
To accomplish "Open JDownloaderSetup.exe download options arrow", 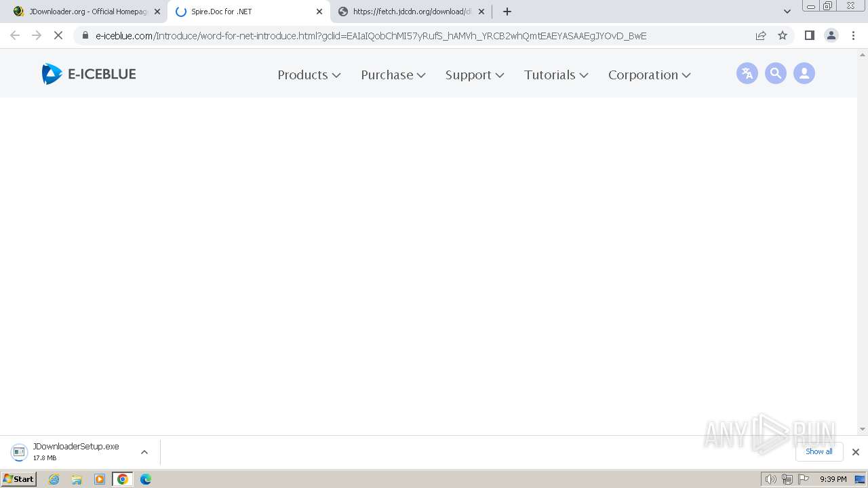I will point(144,452).
